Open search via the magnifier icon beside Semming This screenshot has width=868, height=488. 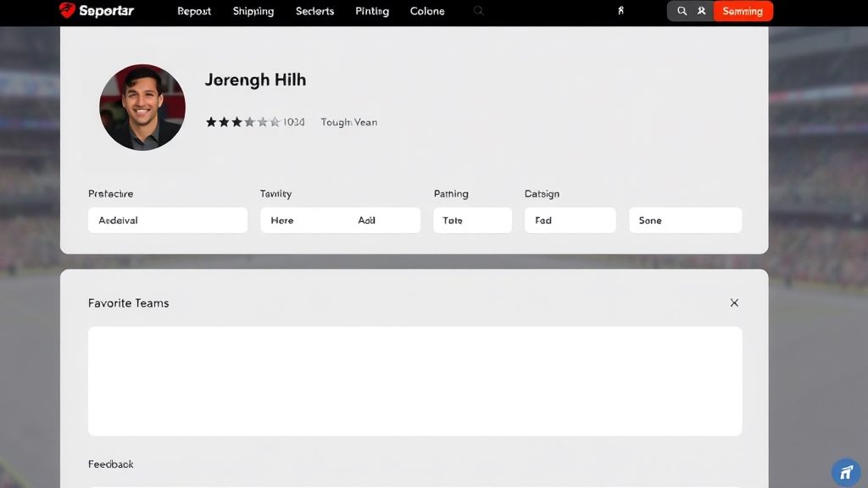click(682, 11)
